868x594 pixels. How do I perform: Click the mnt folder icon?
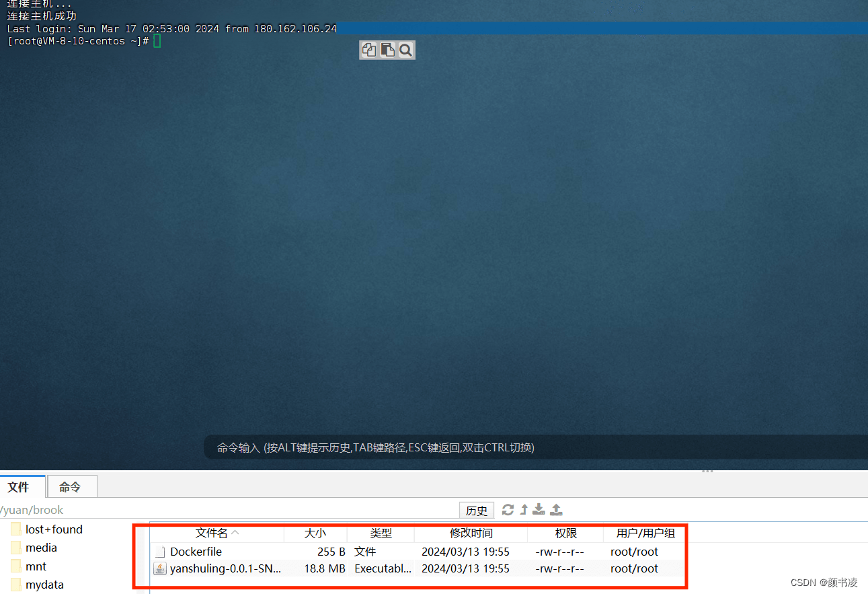pos(16,566)
